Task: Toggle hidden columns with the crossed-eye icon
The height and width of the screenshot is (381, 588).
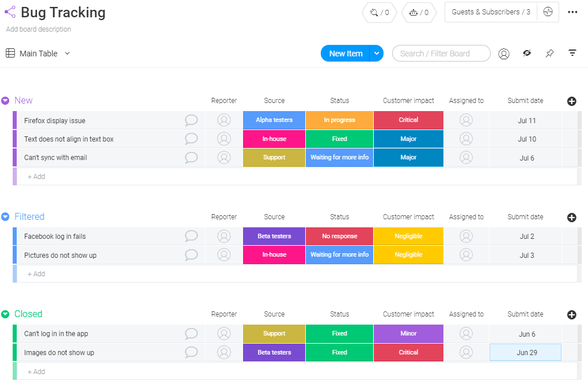Action: click(526, 53)
